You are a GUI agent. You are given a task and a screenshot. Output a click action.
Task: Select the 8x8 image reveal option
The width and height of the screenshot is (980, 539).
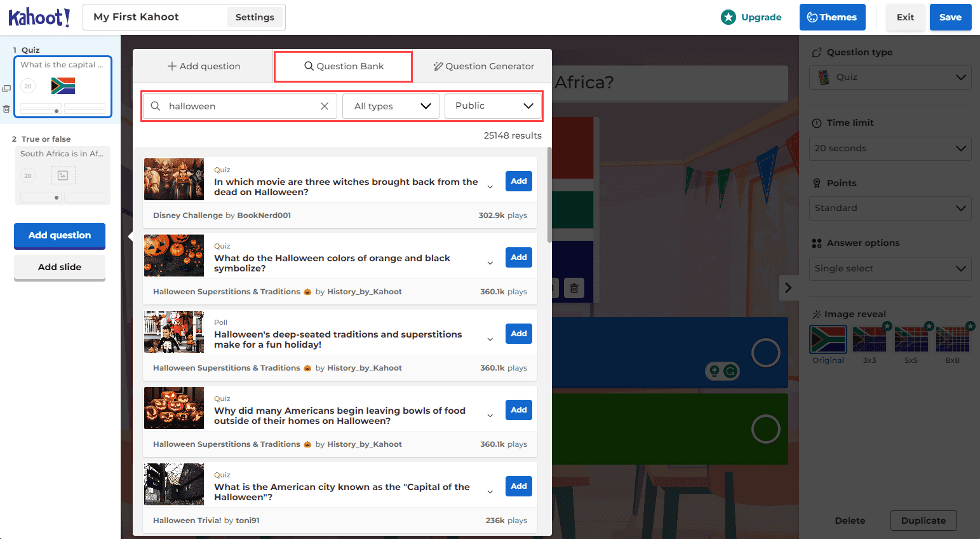[x=953, y=339]
